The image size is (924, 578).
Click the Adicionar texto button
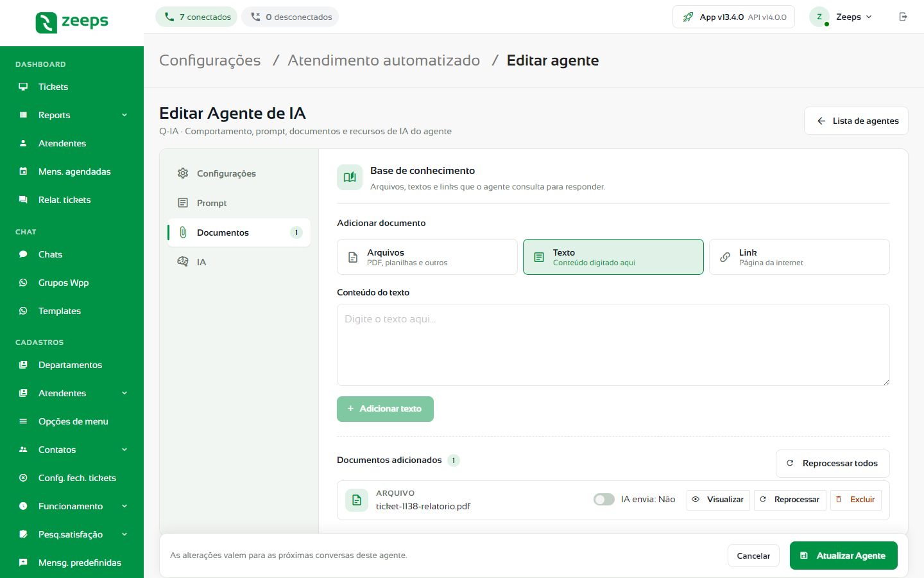[385, 409]
